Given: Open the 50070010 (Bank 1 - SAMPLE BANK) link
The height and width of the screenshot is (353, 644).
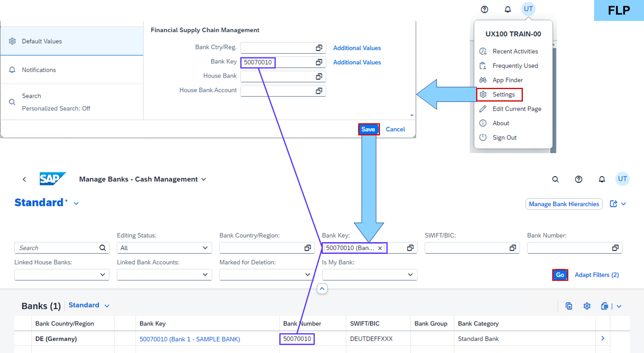Looking at the screenshot, I should click(190, 339).
